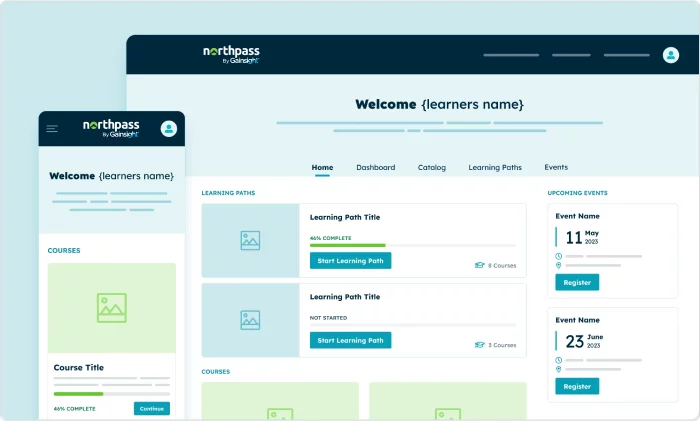Click the '46% COMPLETE' label on first learning path
The width and height of the screenshot is (700, 421).
click(x=330, y=238)
